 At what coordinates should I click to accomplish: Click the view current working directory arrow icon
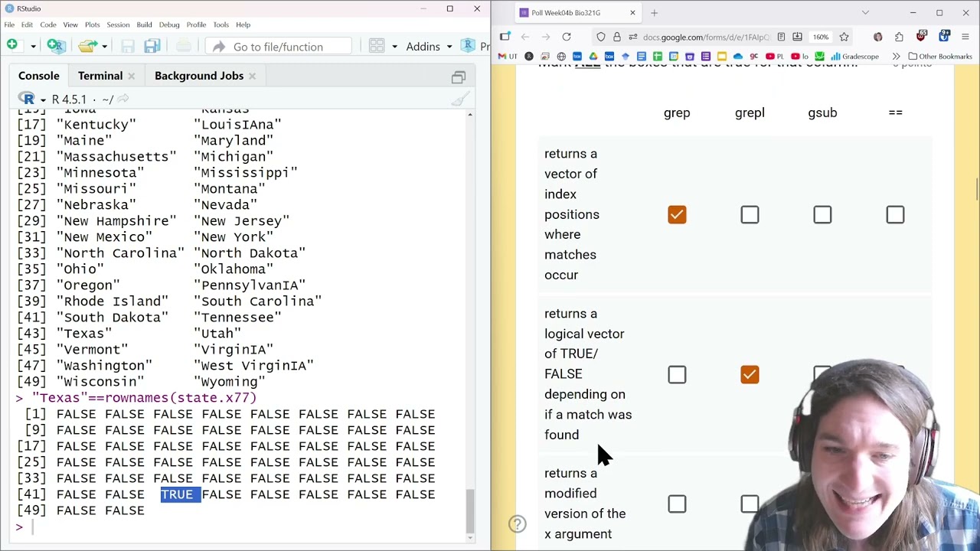pyautogui.click(x=123, y=99)
